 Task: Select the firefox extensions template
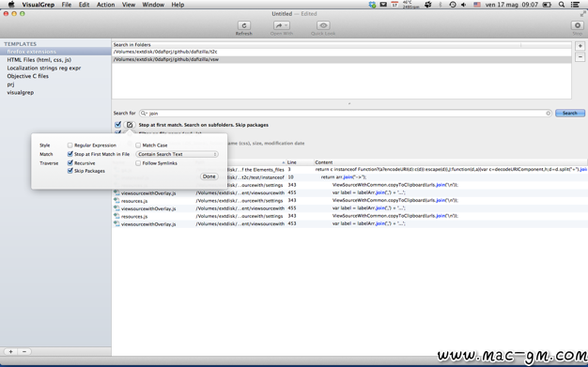point(55,52)
